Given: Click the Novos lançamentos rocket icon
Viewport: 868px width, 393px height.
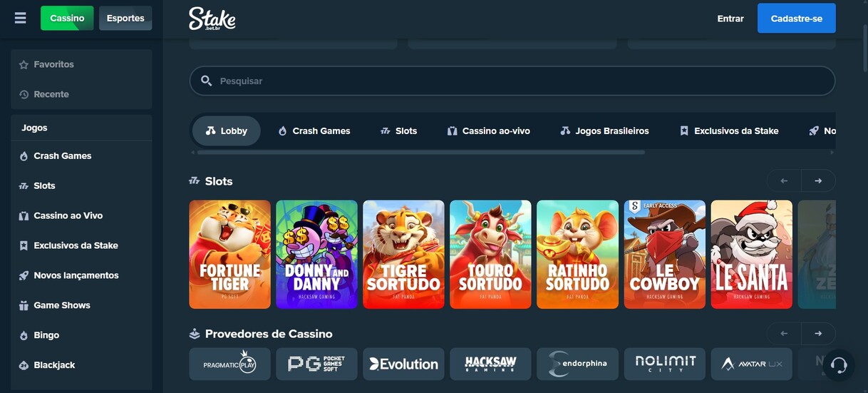Looking at the screenshot, I should pos(24,275).
